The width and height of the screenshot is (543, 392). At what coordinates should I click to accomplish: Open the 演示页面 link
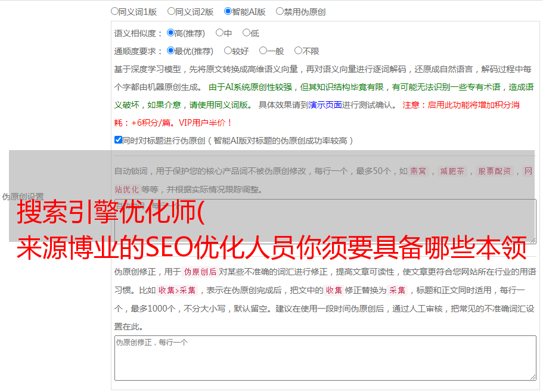[325, 105]
